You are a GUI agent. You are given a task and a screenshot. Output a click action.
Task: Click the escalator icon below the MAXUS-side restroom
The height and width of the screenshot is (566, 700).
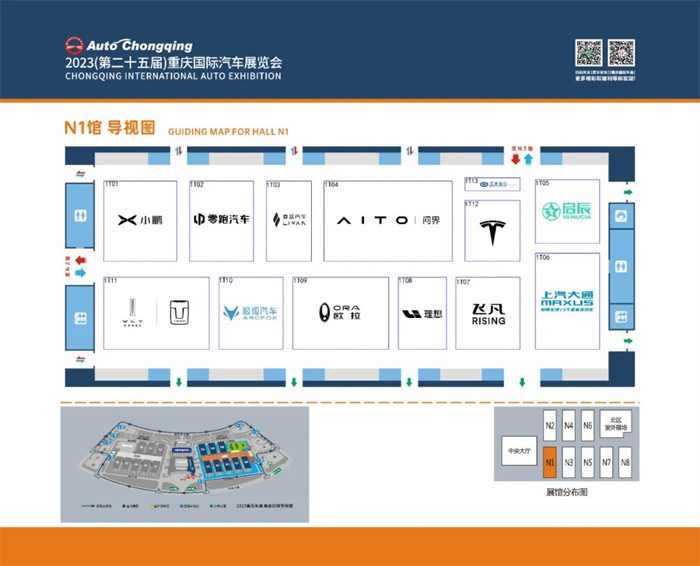pyautogui.click(x=621, y=317)
